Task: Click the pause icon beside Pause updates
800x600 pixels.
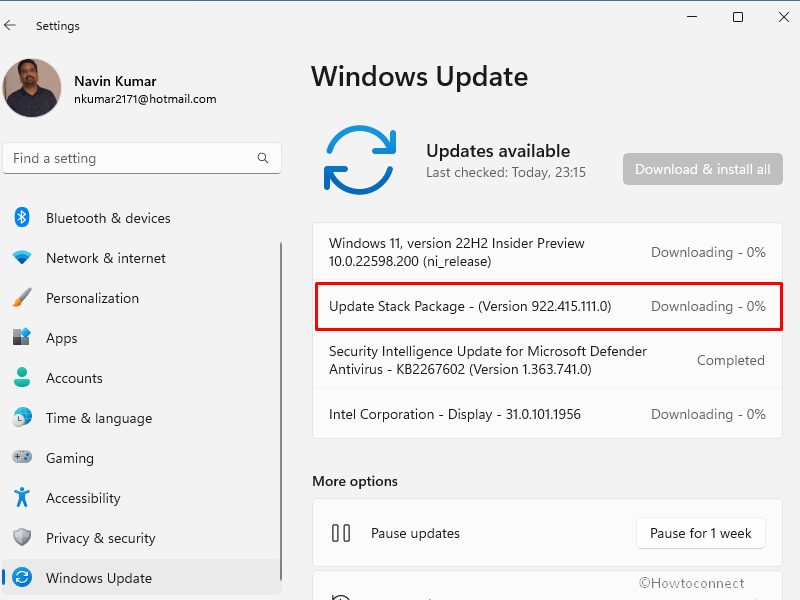Action: [x=341, y=533]
